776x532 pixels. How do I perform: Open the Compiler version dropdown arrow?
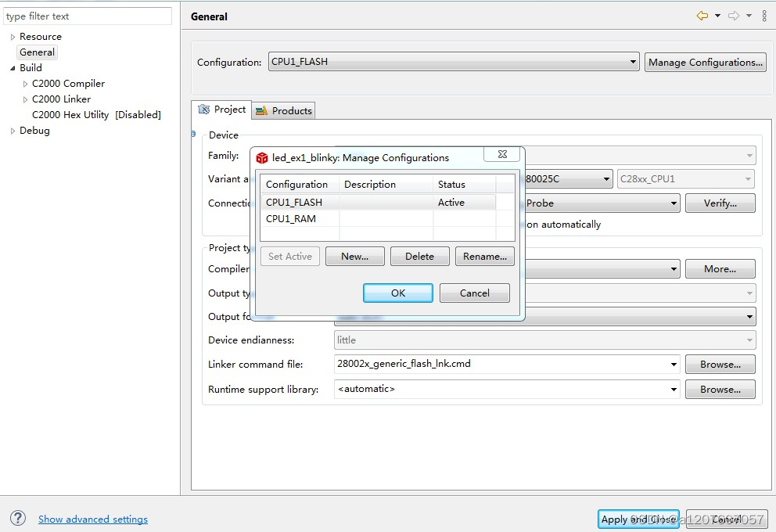(x=674, y=269)
